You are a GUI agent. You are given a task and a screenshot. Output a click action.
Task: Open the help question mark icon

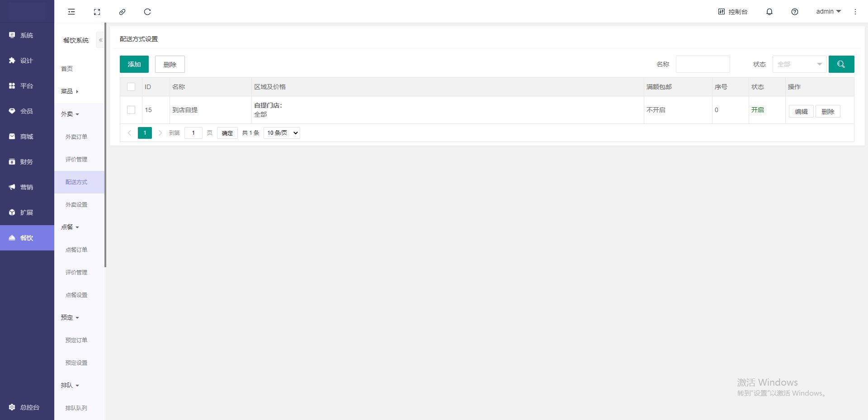coord(794,12)
